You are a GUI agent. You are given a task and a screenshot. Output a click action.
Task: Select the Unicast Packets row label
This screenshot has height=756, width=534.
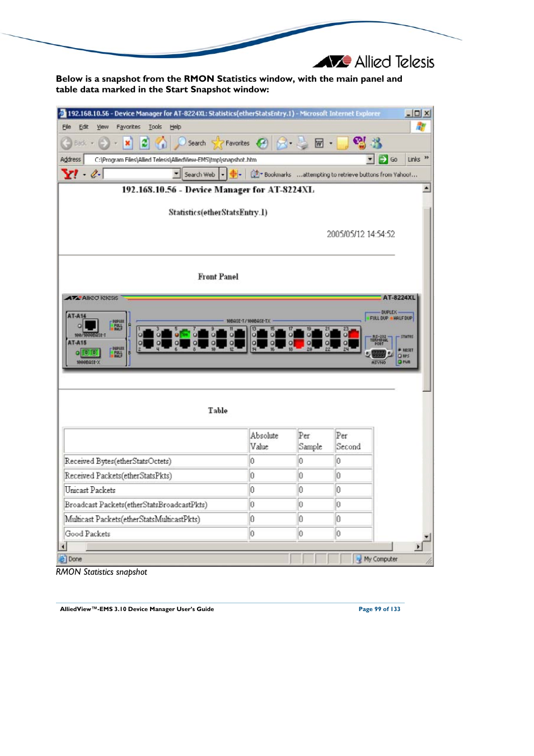[90, 490]
